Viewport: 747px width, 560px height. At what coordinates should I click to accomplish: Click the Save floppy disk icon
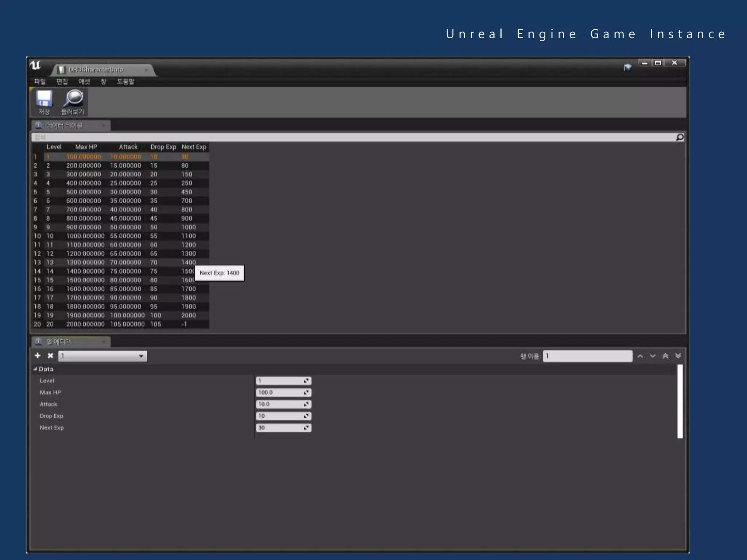[44, 99]
